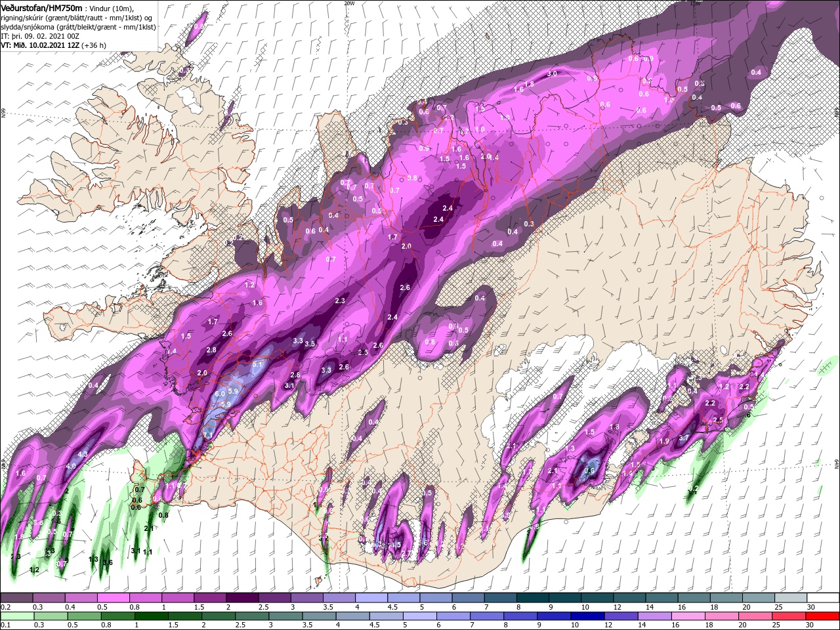The width and height of the screenshot is (840, 630).
Task: Pick the 0.8 swatch in bottom legend row
Action: tap(117, 616)
